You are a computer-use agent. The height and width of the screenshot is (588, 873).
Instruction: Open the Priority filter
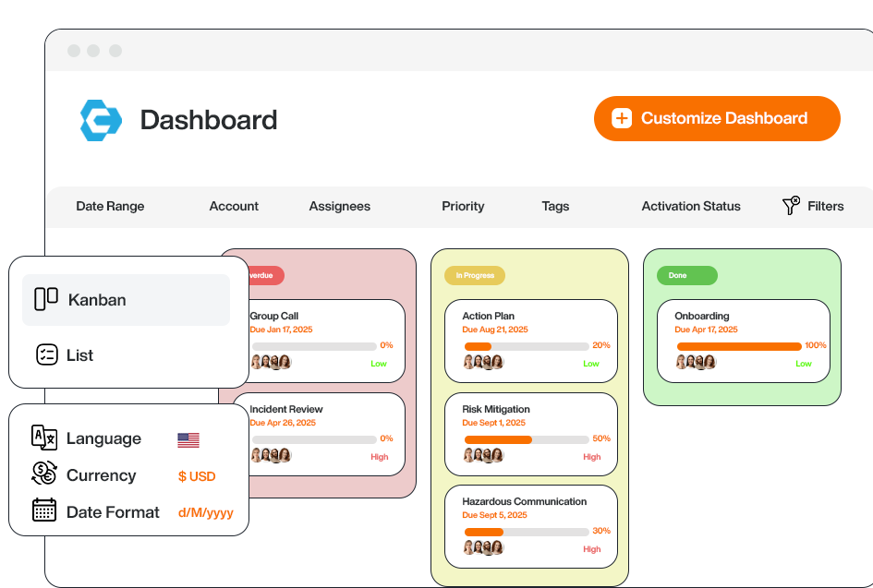(463, 206)
